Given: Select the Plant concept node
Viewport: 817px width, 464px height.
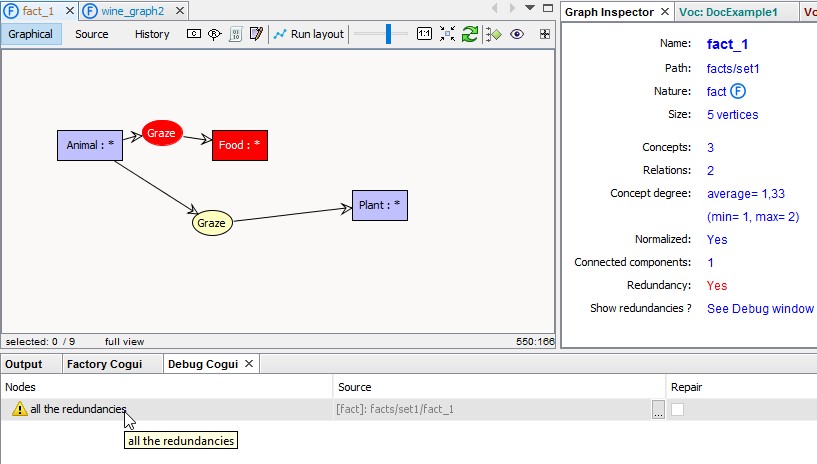Looking at the screenshot, I should tap(380, 205).
